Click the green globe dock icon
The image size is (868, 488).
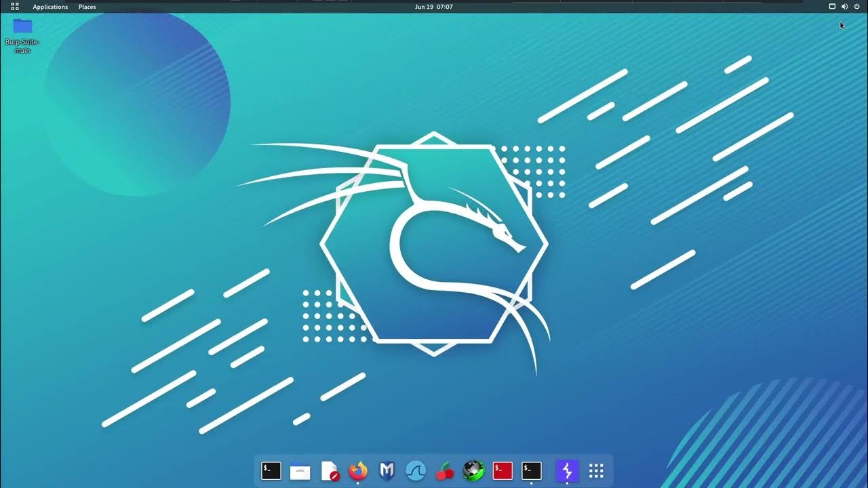click(x=474, y=470)
